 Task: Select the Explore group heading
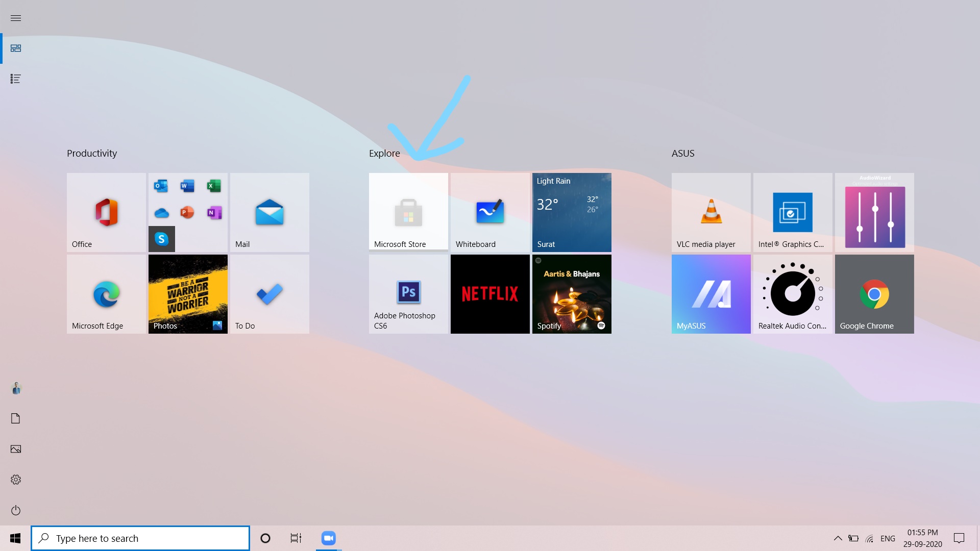pos(384,153)
